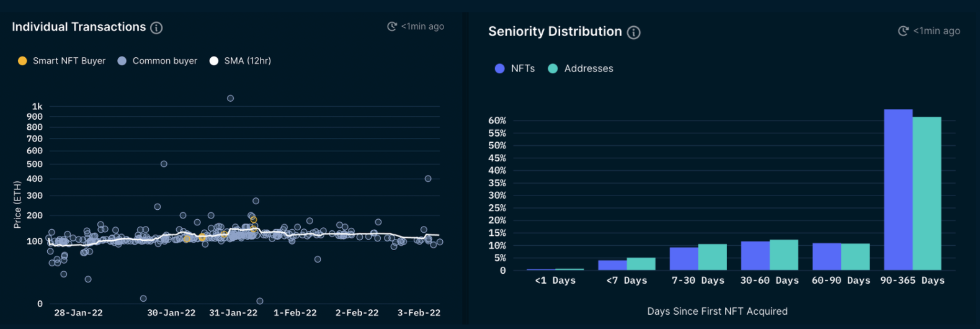Click the Individual Transactions panel title
The image size is (980, 329).
pos(79,27)
